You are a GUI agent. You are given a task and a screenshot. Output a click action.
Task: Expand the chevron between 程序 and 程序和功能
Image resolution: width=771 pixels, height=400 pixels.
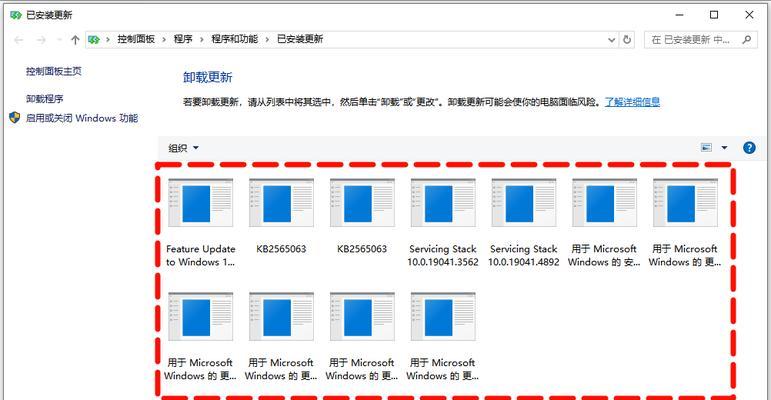[x=202, y=39]
